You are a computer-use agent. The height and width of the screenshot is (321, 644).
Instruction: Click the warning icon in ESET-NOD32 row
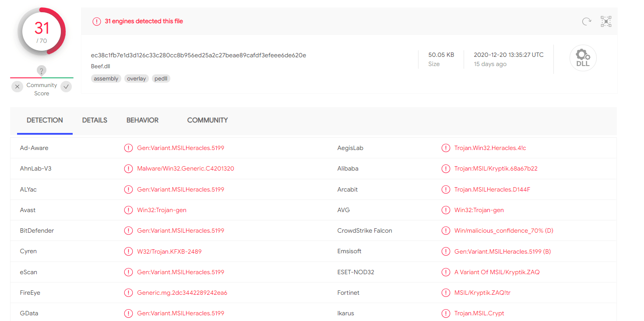coord(446,272)
